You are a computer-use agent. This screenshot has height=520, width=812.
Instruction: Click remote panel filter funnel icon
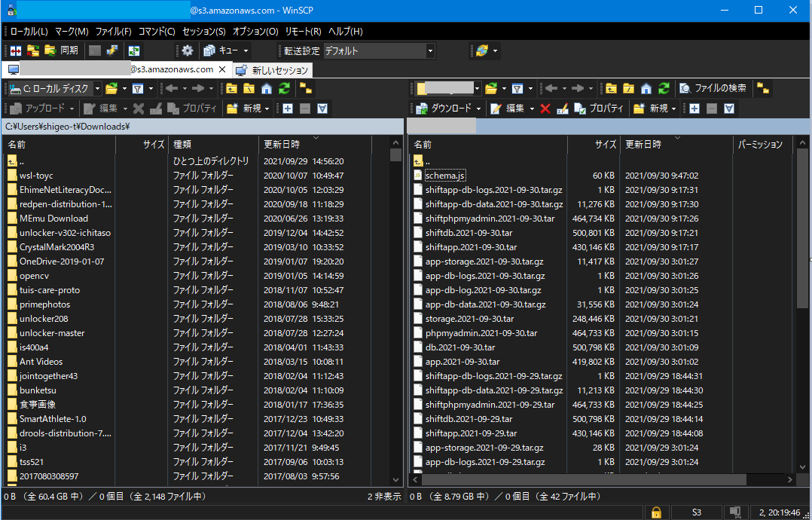pyautogui.click(x=517, y=89)
